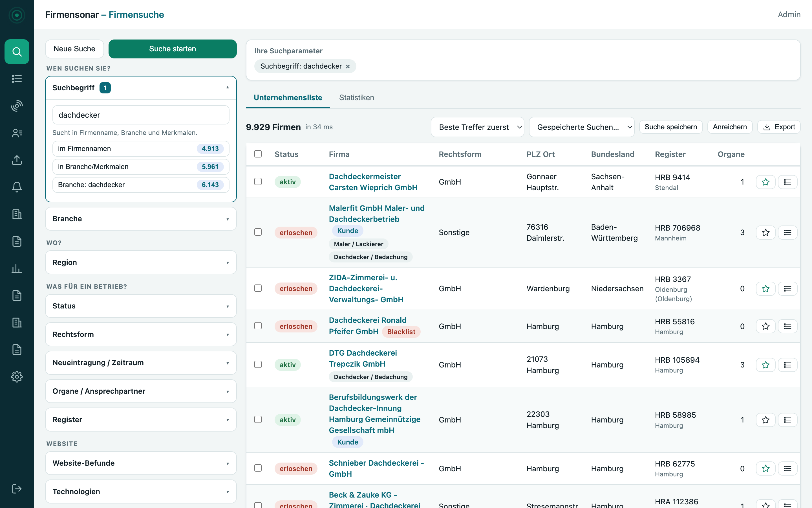Open the bar chart statistics sidebar icon

pos(17,268)
